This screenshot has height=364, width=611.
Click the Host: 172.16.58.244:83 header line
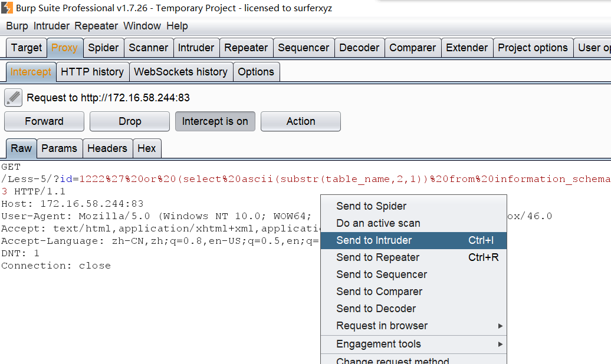[73, 204]
